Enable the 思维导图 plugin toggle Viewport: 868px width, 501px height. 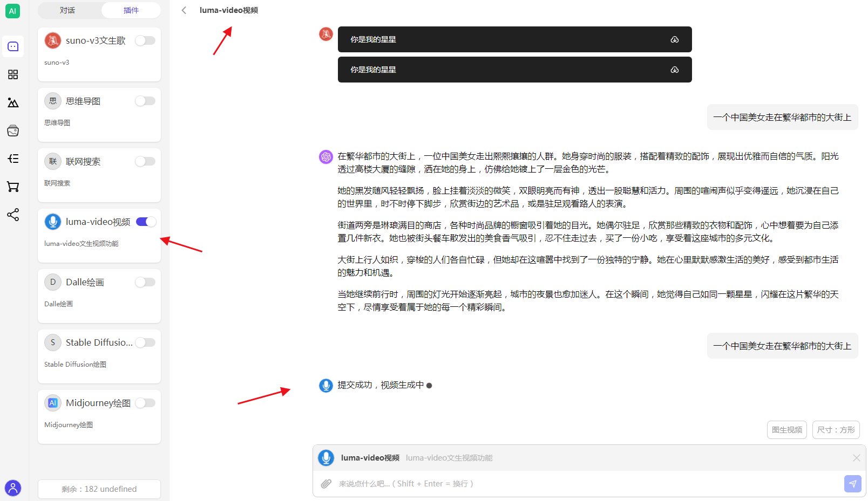145,101
